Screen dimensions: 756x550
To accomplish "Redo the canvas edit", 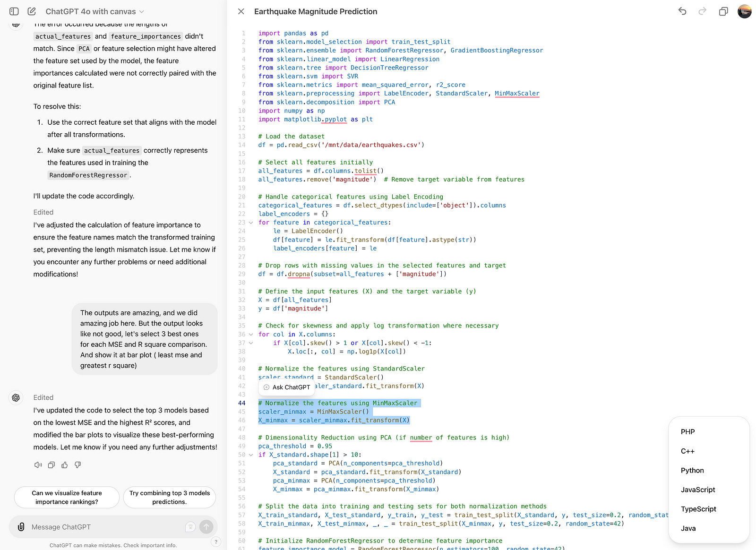I will 703,11.
